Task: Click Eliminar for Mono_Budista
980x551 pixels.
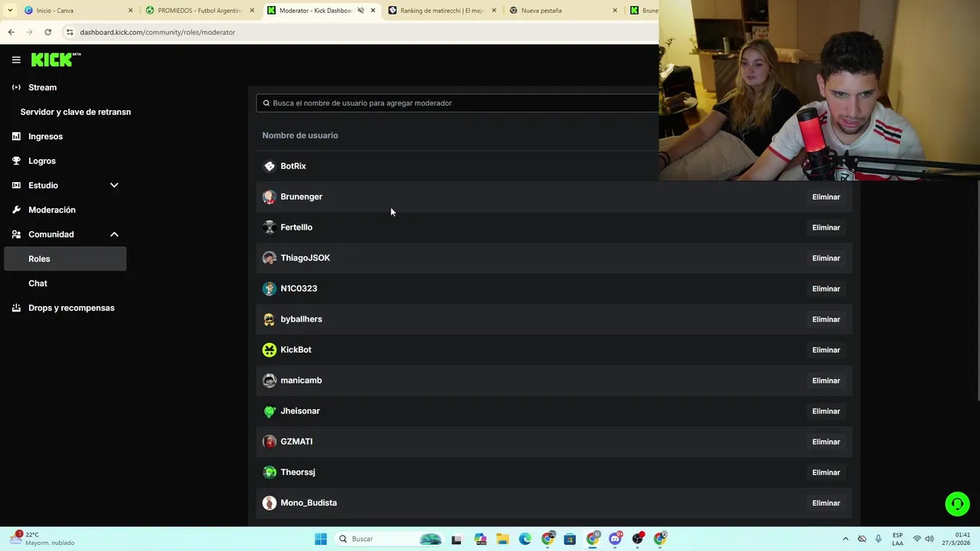Action: pyautogui.click(x=825, y=503)
